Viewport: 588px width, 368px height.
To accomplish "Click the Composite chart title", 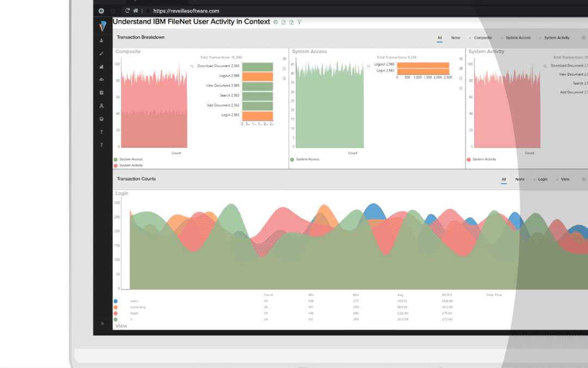I will tap(128, 51).
